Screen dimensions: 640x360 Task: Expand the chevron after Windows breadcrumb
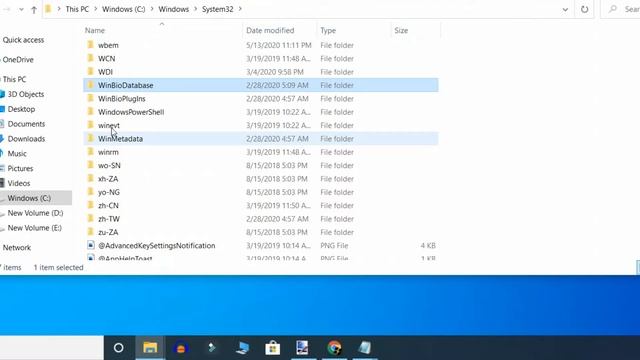[x=195, y=9]
